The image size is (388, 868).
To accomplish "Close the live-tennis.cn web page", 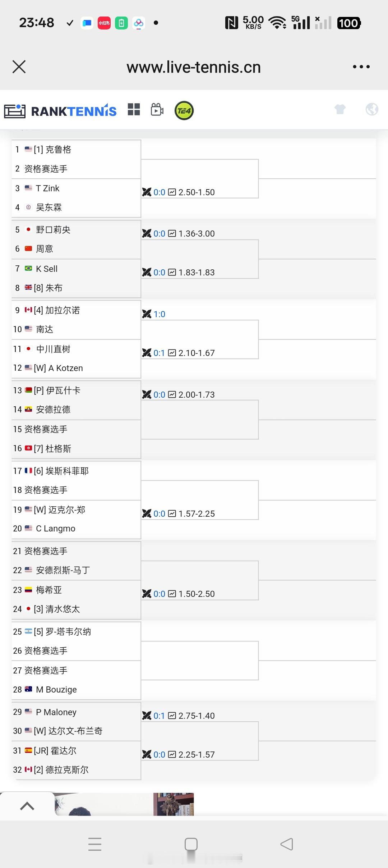I will coord(19,67).
